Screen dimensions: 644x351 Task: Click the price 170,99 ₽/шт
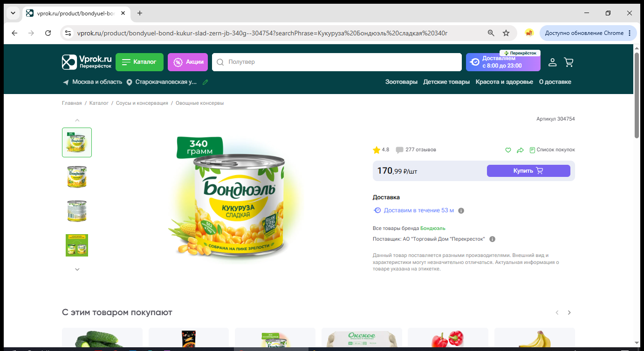(397, 171)
